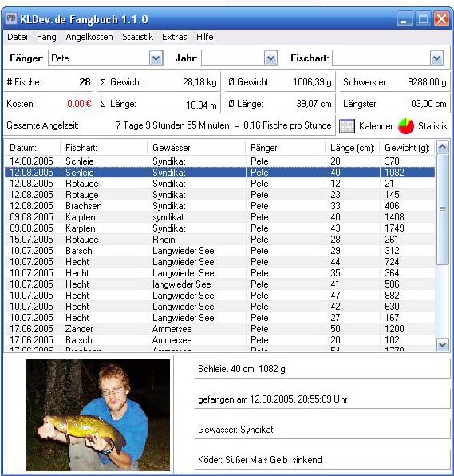Click the Schwerster value 9288,00 g
Screen dimensions: 454x476
(427, 82)
